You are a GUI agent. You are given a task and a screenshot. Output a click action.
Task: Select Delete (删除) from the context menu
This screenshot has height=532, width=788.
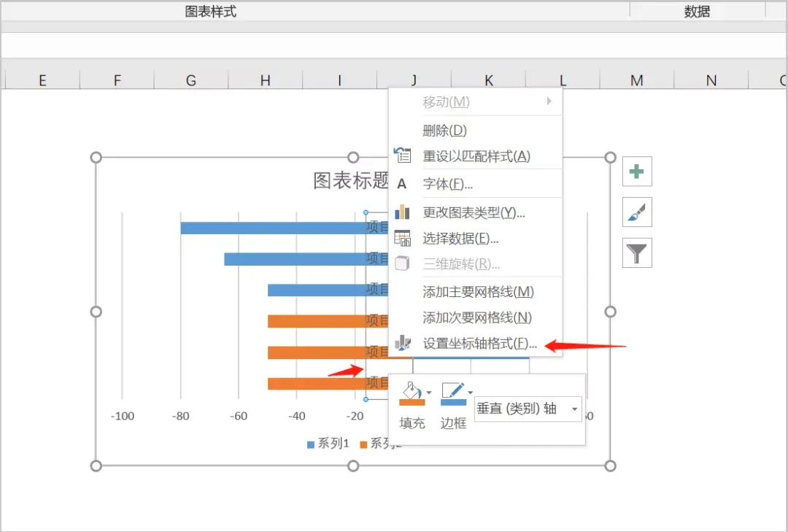pos(444,129)
